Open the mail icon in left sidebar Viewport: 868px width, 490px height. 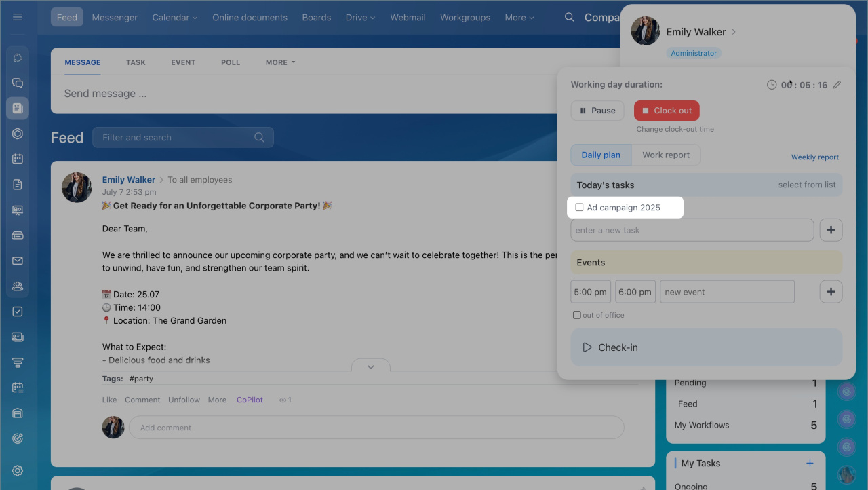(x=18, y=261)
